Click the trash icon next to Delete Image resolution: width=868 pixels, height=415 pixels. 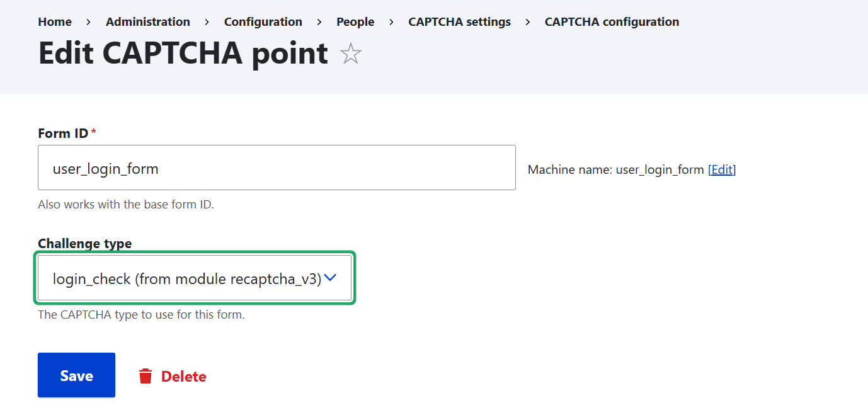pos(146,375)
